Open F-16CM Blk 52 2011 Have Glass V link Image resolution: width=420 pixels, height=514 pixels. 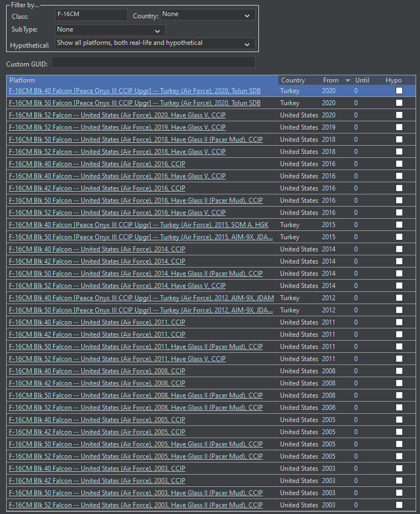117,359
